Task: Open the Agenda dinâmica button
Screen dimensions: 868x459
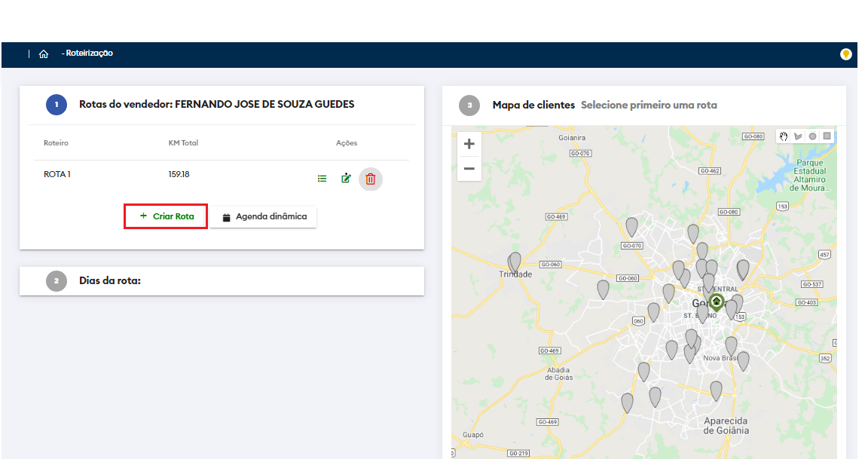Action: pyautogui.click(x=264, y=217)
